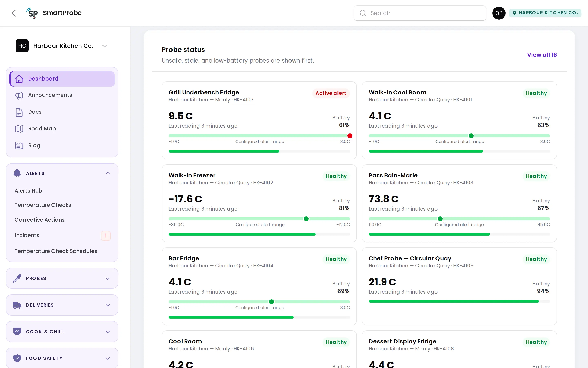Expand the Food Safety section chevron

(x=108, y=358)
